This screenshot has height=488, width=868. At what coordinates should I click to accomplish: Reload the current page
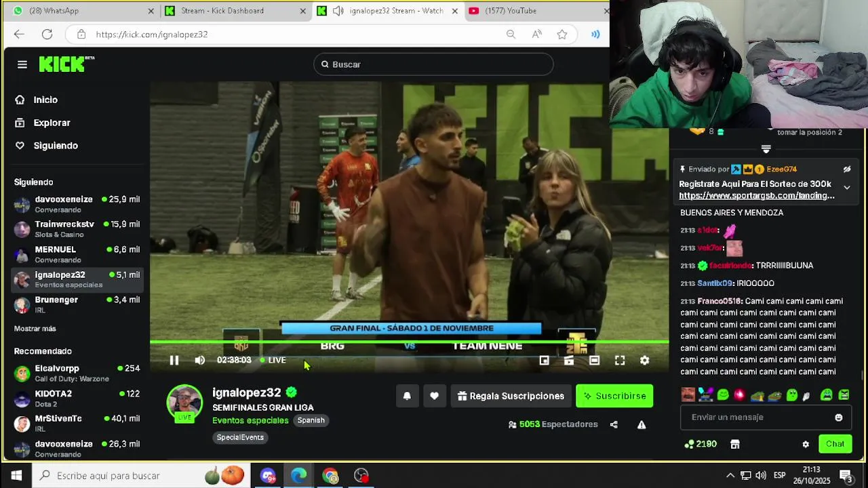(x=47, y=35)
